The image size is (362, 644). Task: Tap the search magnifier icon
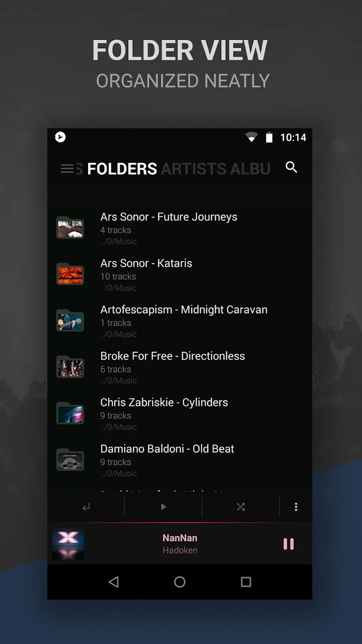pos(291,167)
